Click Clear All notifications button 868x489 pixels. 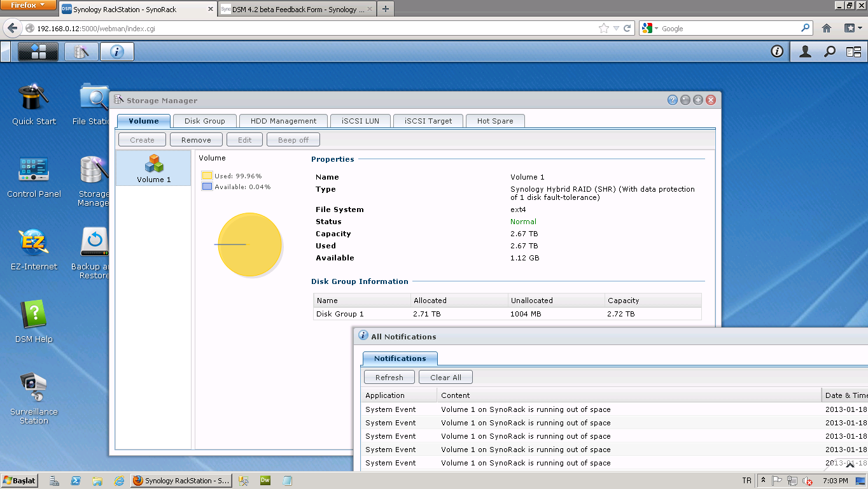click(x=445, y=378)
